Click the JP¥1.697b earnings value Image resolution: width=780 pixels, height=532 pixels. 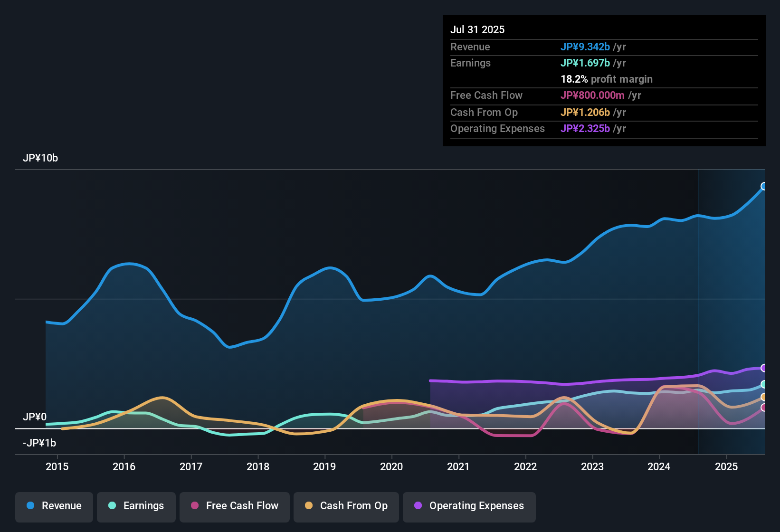click(585, 63)
